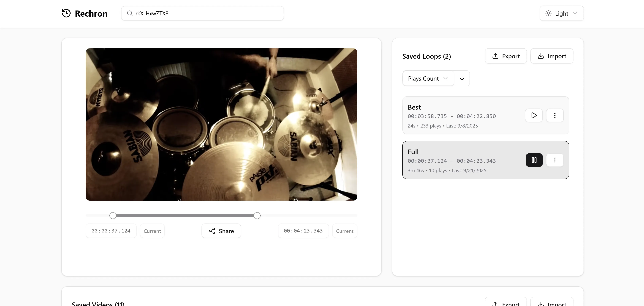Viewport: 644px width, 306px height.
Task: Click the Rechron clock logo icon
Action: [66, 13]
